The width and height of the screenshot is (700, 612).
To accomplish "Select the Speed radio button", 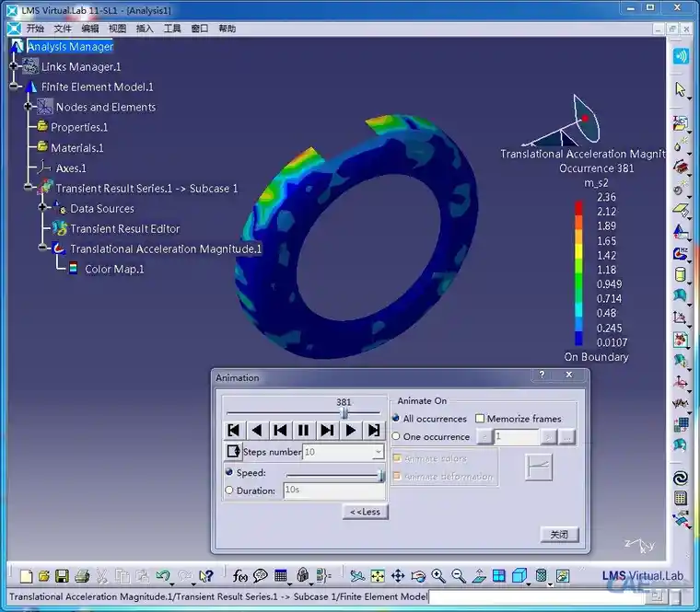I will pyautogui.click(x=229, y=472).
